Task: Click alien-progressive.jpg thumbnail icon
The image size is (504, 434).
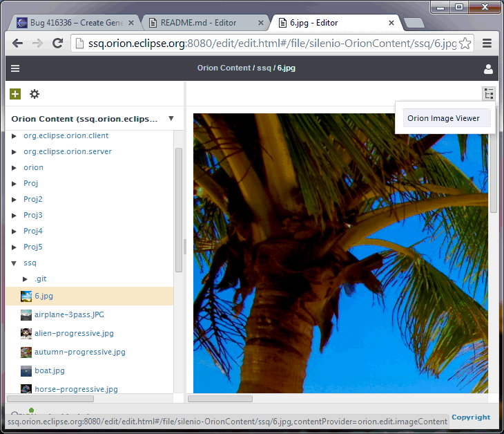Action: tap(26, 334)
